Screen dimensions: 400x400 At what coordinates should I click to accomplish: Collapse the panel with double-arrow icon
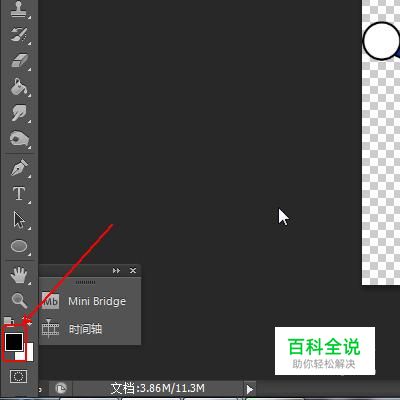pos(116,271)
